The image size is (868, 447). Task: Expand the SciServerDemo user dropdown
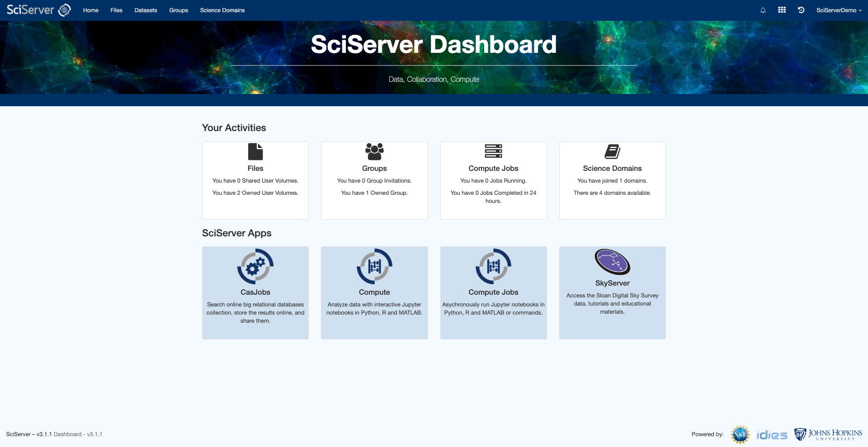pyautogui.click(x=839, y=10)
